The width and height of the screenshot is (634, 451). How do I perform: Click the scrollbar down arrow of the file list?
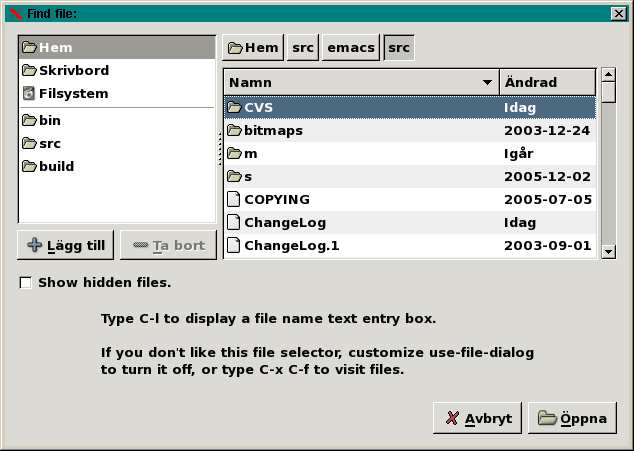point(609,252)
